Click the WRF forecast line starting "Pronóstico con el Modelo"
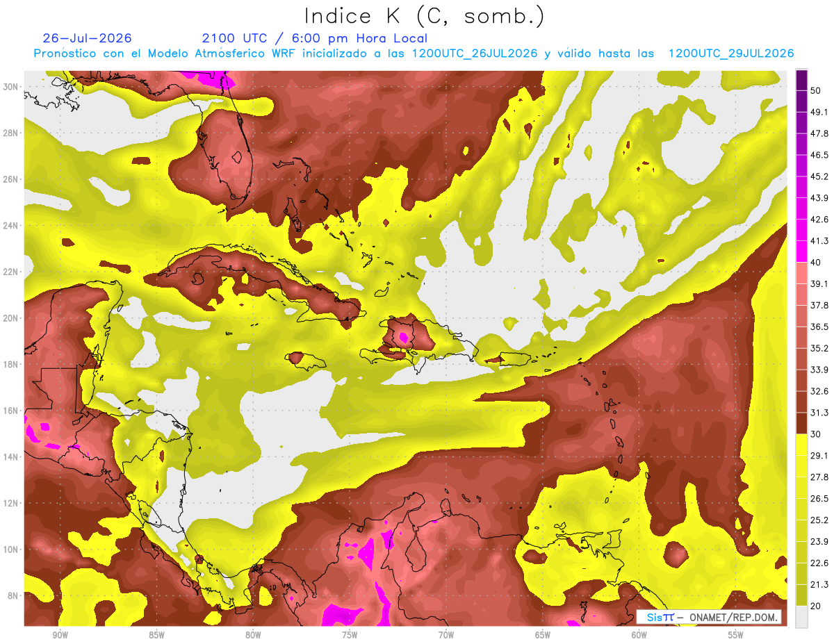Image resolution: width=834 pixels, height=644 pixels. click(x=414, y=53)
